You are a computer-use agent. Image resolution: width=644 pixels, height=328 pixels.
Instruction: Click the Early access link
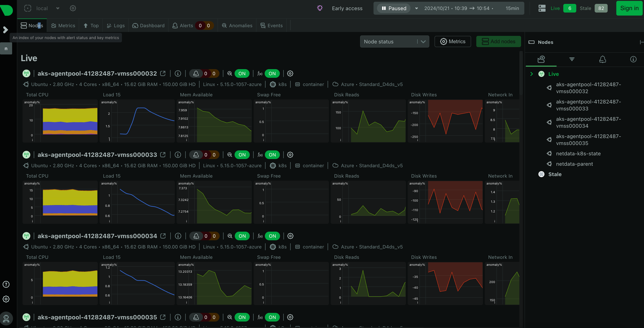pyautogui.click(x=347, y=8)
